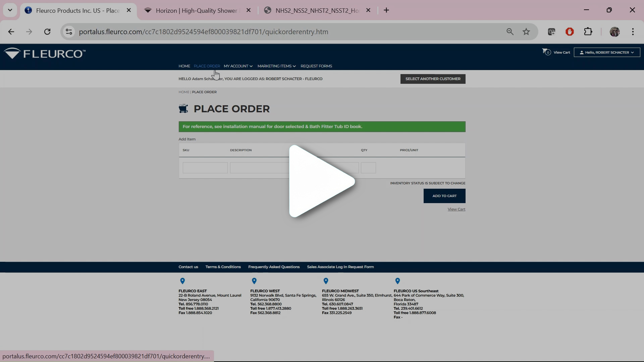
Task: Open the extension icon left of the blocker
Action: pos(551,32)
